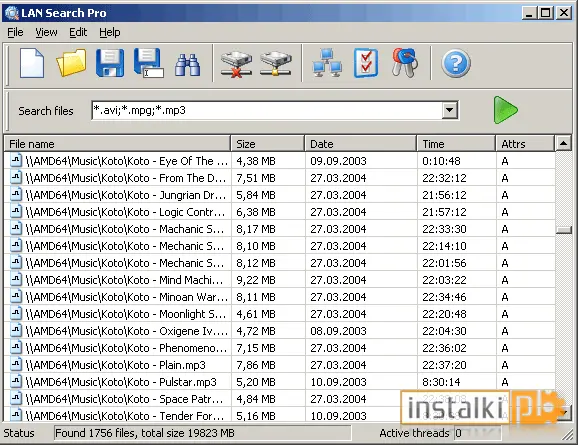Viewport: 578px width, 445px height.
Task: Click the window resize grip in the status bar corner
Action: pyautogui.click(x=568, y=435)
